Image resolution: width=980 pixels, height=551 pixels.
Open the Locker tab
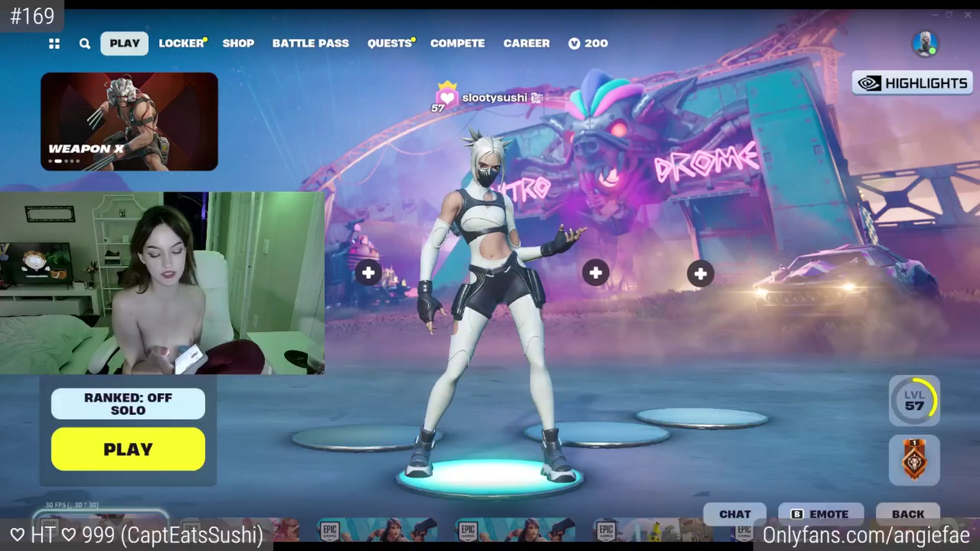click(x=182, y=43)
